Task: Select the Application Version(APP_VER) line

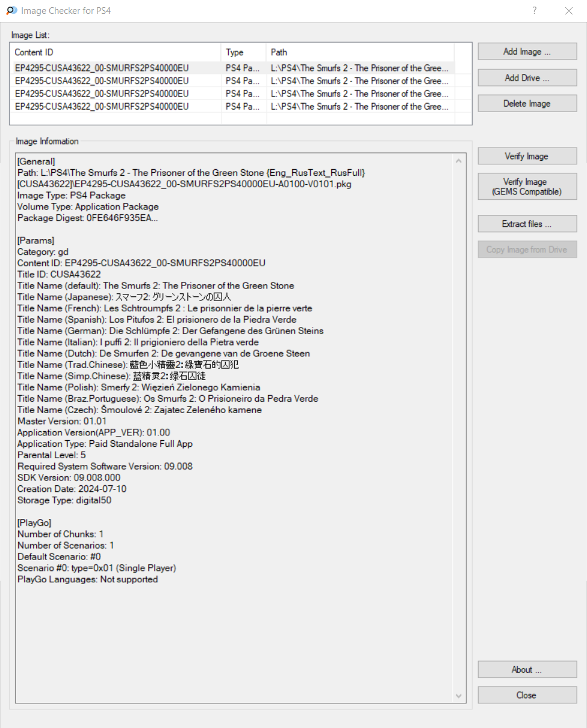Action: pos(93,432)
